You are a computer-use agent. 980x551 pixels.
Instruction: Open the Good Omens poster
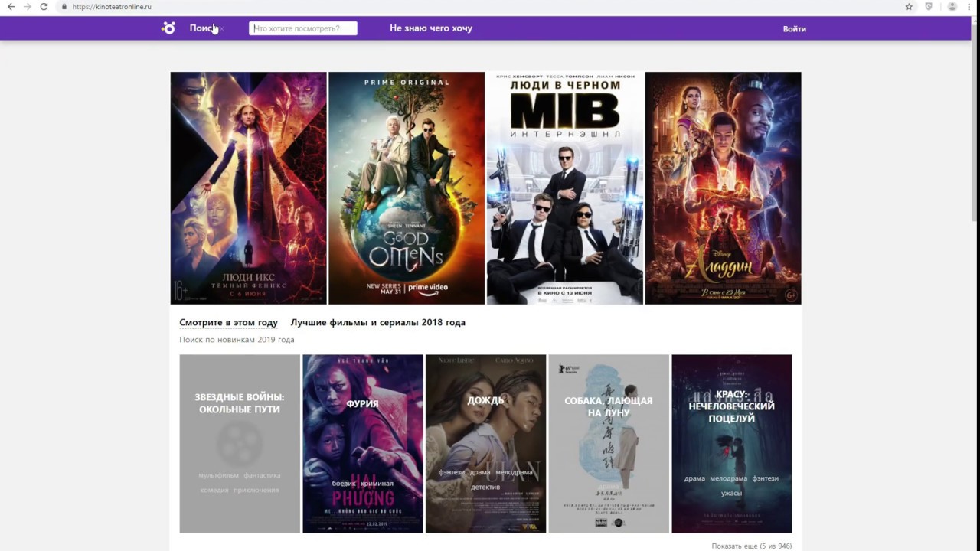407,188
